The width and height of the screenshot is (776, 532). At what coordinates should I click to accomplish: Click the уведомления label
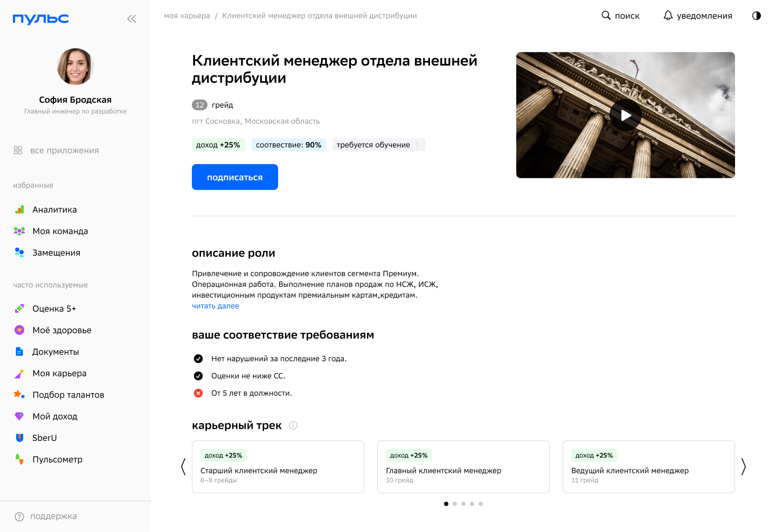click(704, 16)
